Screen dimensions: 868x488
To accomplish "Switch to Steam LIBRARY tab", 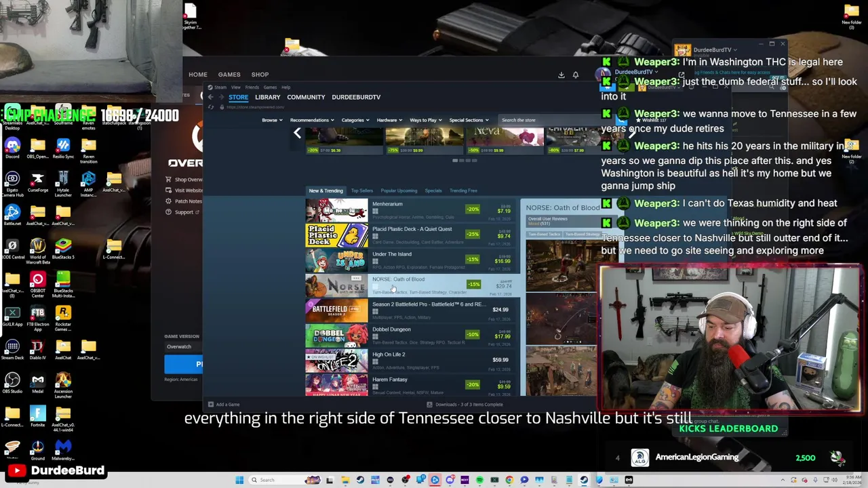I will (x=267, y=97).
